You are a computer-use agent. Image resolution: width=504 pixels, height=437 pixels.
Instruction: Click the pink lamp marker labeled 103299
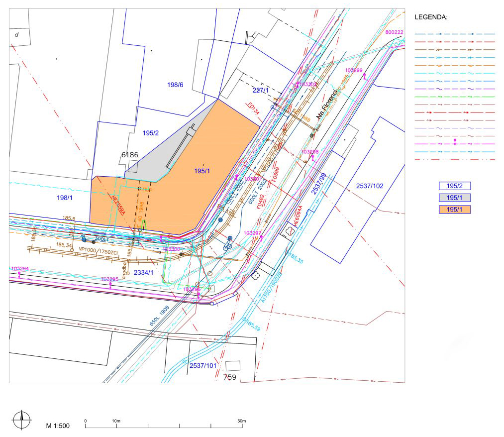click(365, 76)
